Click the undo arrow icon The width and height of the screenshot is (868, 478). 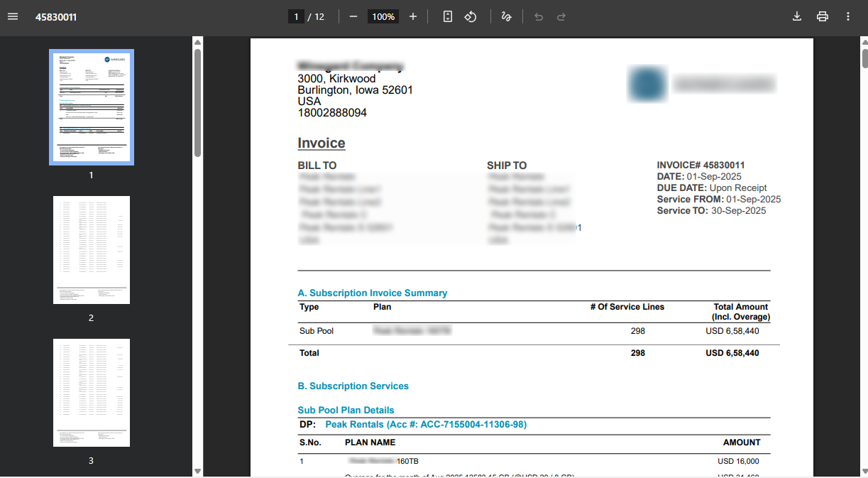[539, 16]
